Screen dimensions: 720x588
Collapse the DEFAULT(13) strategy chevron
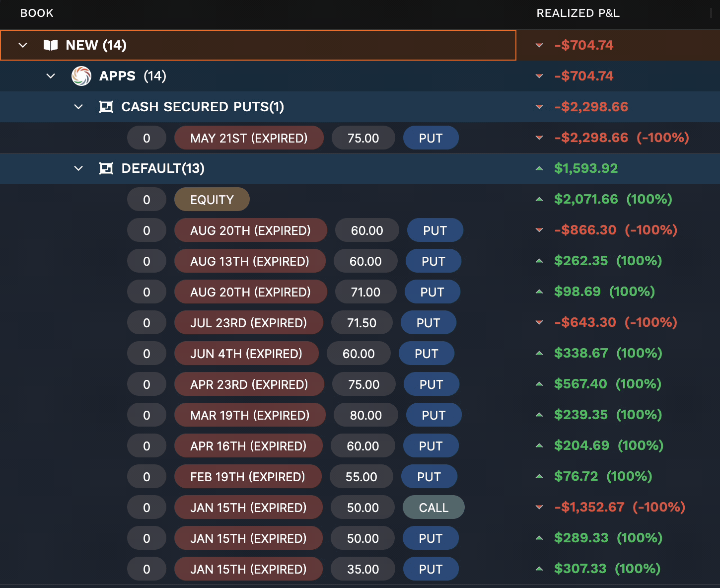[x=78, y=168]
